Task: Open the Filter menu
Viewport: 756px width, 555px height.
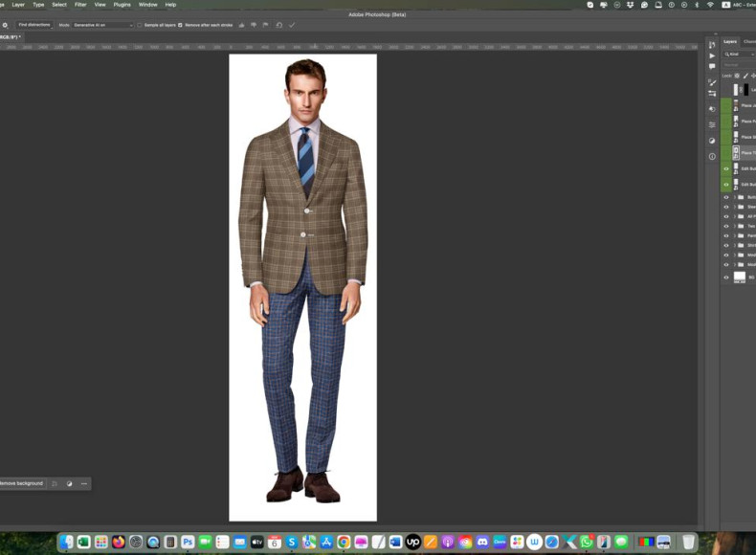Action: (x=80, y=5)
